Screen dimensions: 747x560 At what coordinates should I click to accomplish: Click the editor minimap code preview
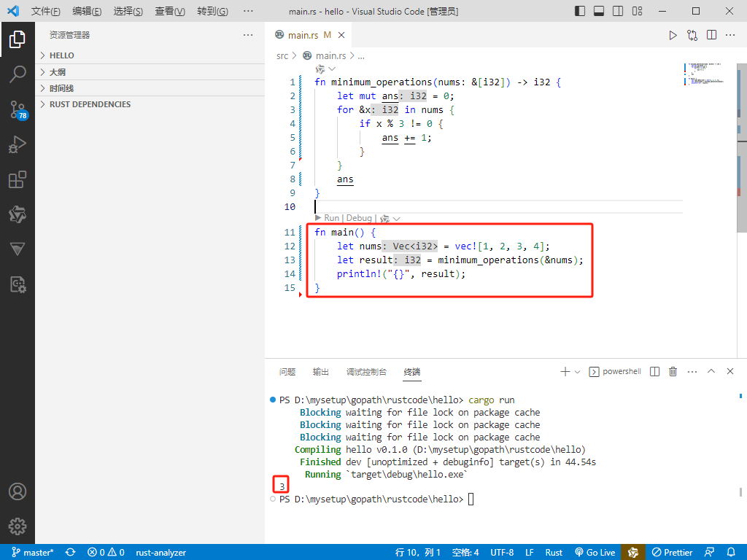(706, 74)
